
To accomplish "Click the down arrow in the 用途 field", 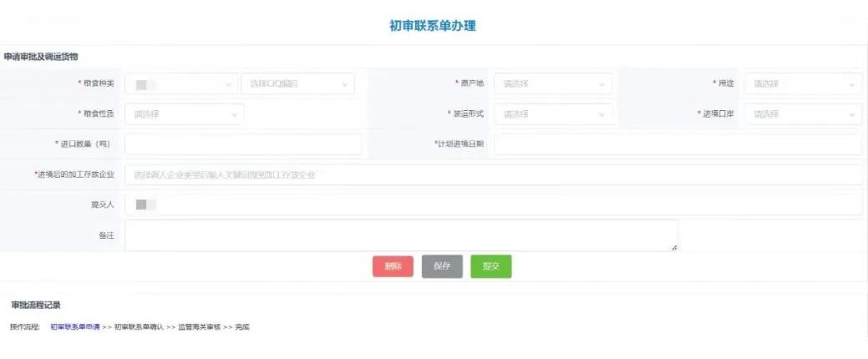I will pos(851,84).
